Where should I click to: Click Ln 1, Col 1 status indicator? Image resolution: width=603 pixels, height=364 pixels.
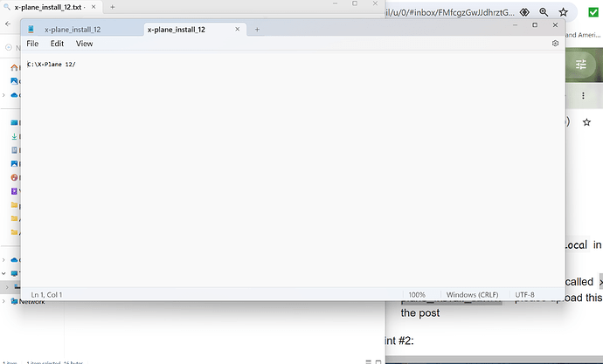[46, 295]
